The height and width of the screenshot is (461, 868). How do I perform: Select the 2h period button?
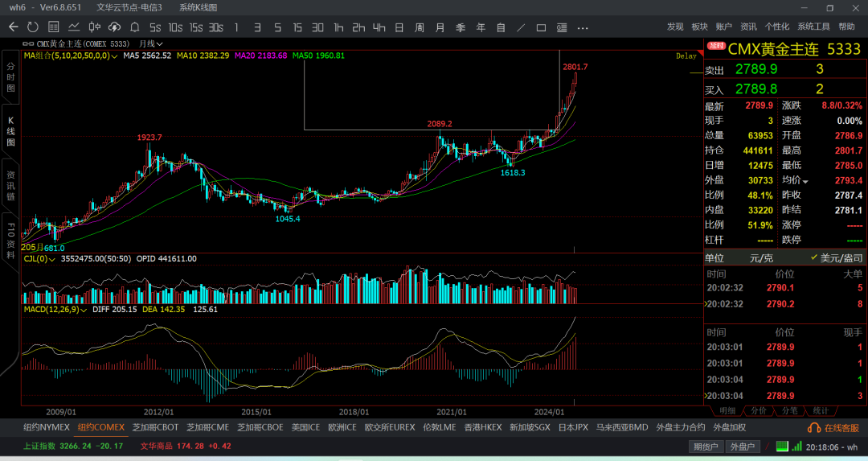click(x=358, y=27)
